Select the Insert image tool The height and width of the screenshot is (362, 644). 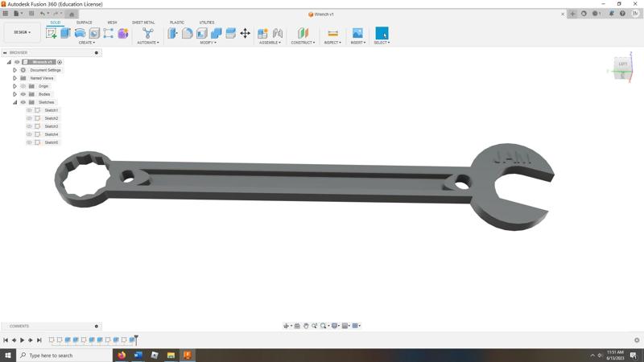tap(357, 33)
